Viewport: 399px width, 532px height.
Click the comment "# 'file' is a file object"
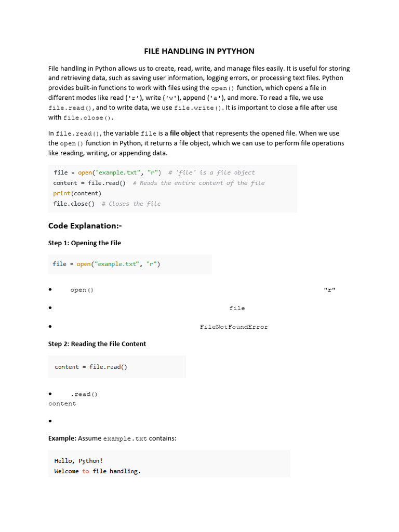(x=211, y=172)
